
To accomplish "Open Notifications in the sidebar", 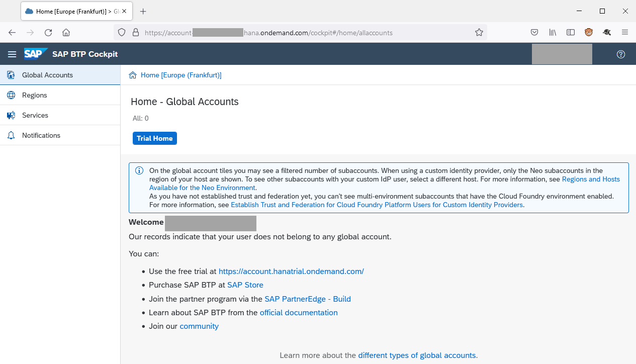I will pos(60,135).
